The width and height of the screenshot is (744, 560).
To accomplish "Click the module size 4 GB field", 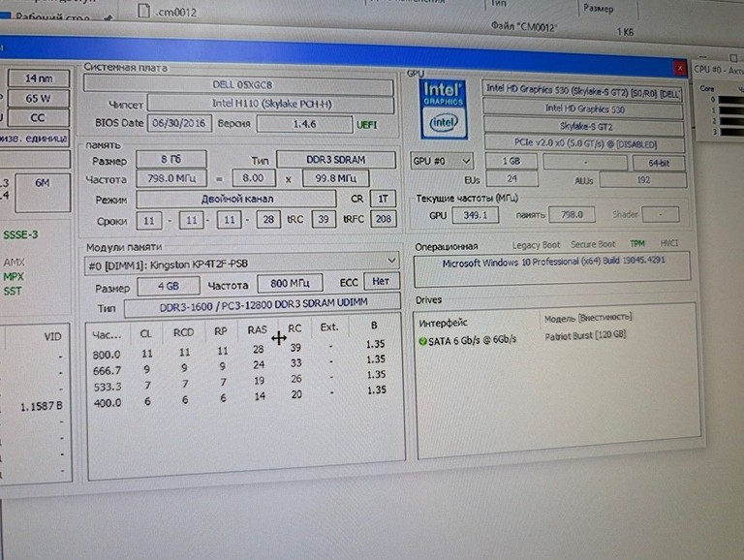I will click(x=169, y=286).
